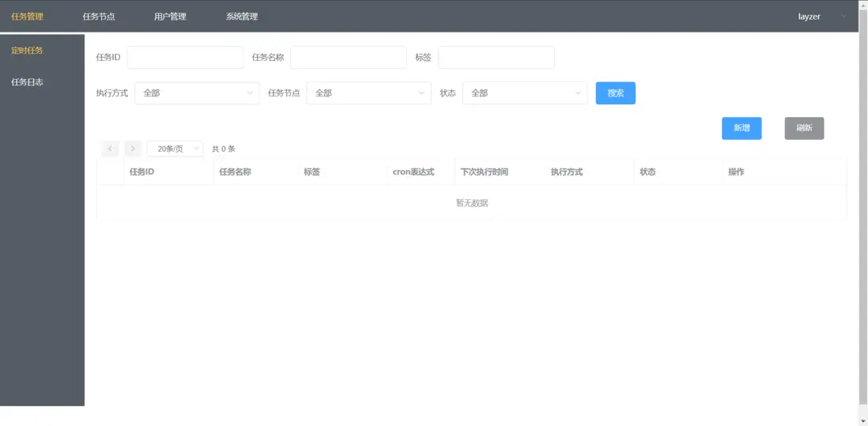Focus the 任务名称 input field

(348, 57)
